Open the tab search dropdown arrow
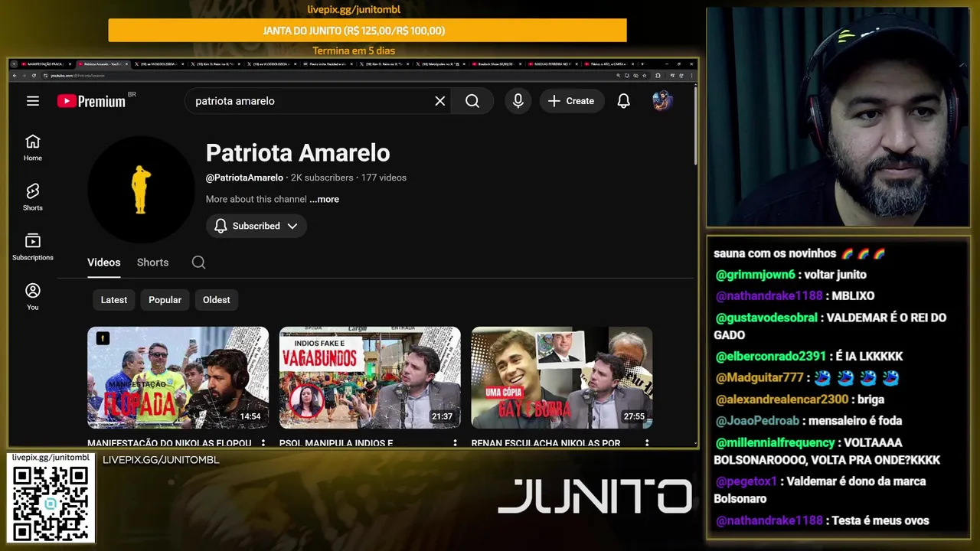This screenshot has width=980, height=551. pyautogui.click(x=14, y=64)
